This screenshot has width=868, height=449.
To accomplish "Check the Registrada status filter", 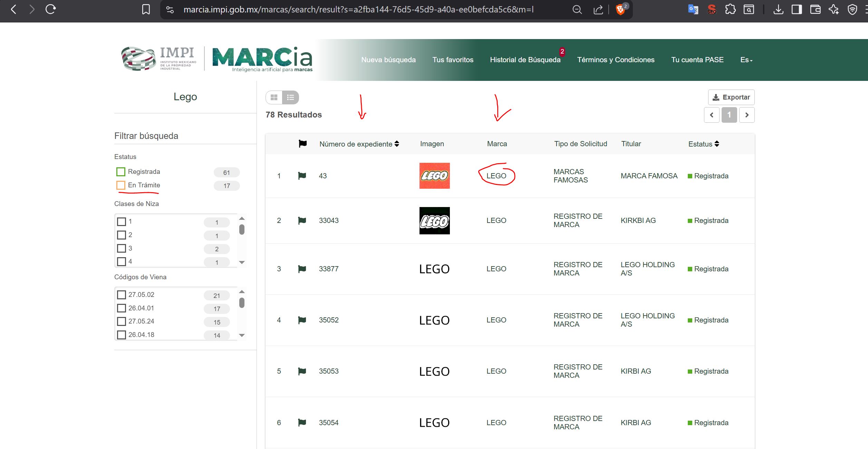I will pyautogui.click(x=121, y=172).
